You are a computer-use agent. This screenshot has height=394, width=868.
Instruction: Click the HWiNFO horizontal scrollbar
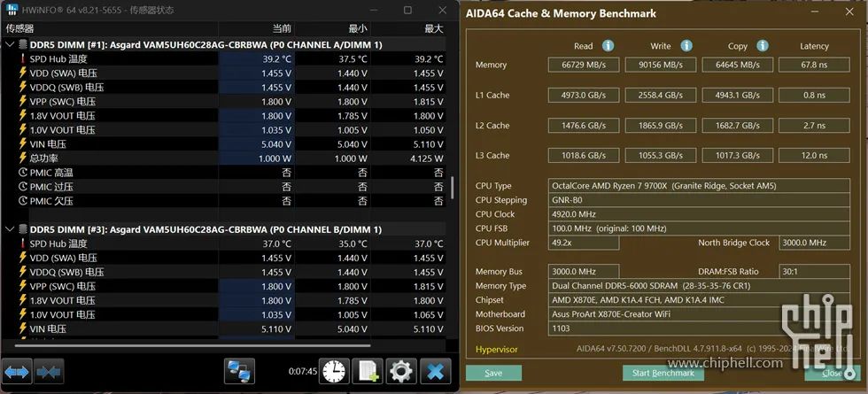pos(193,346)
